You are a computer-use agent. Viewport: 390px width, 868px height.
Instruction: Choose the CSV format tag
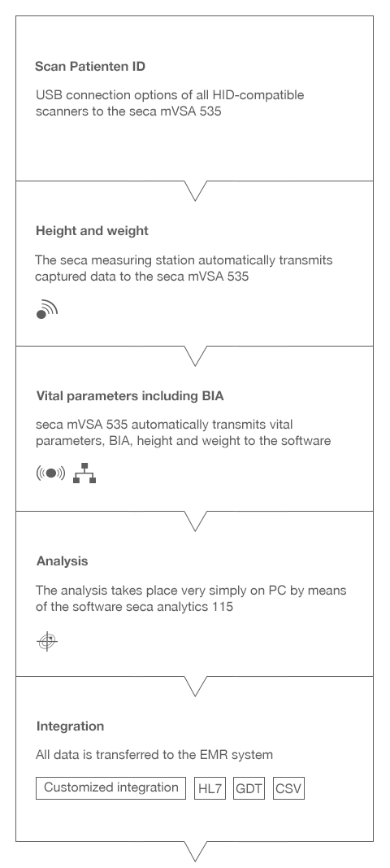coord(288,788)
